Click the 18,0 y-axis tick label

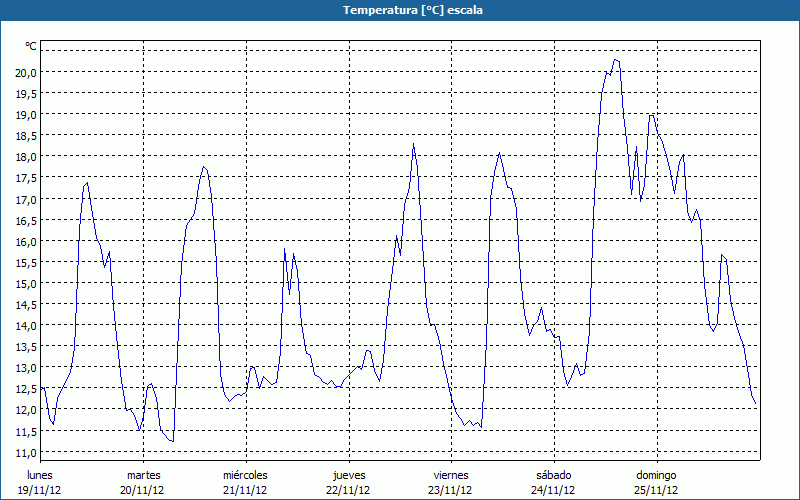click(x=25, y=157)
